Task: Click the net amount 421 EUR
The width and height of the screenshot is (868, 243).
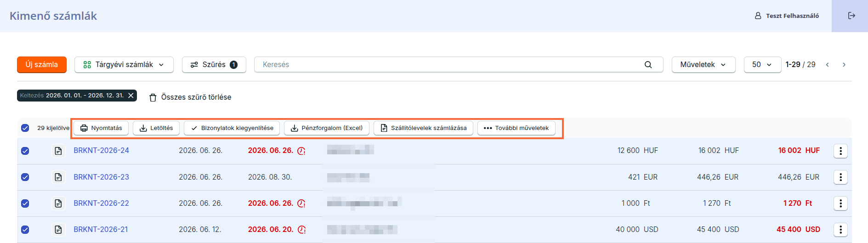Action: pos(643,177)
